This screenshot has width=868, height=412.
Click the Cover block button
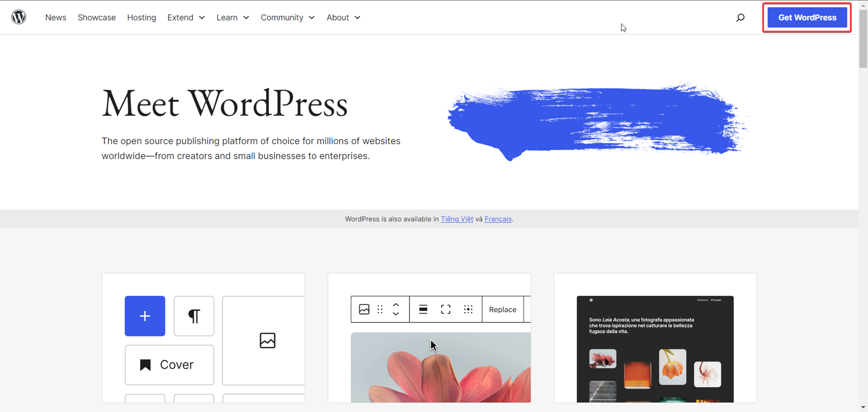pyautogui.click(x=169, y=365)
